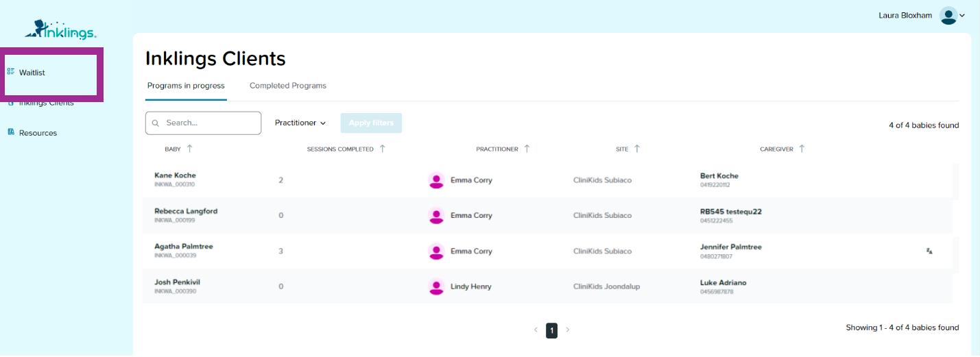Screen dimensions: 980x357
Task: Select caregiver Luke Adriano
Action: tap(724, 283)
